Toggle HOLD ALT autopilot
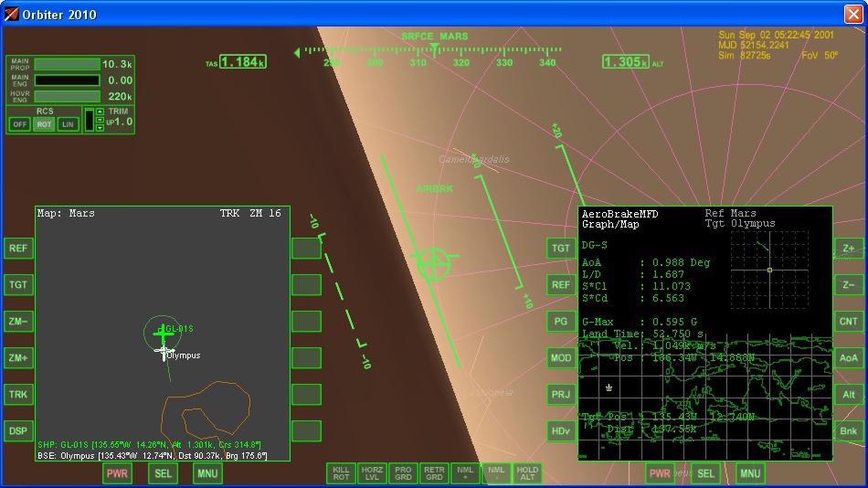The image size is (868, 488). pos(527,472)
